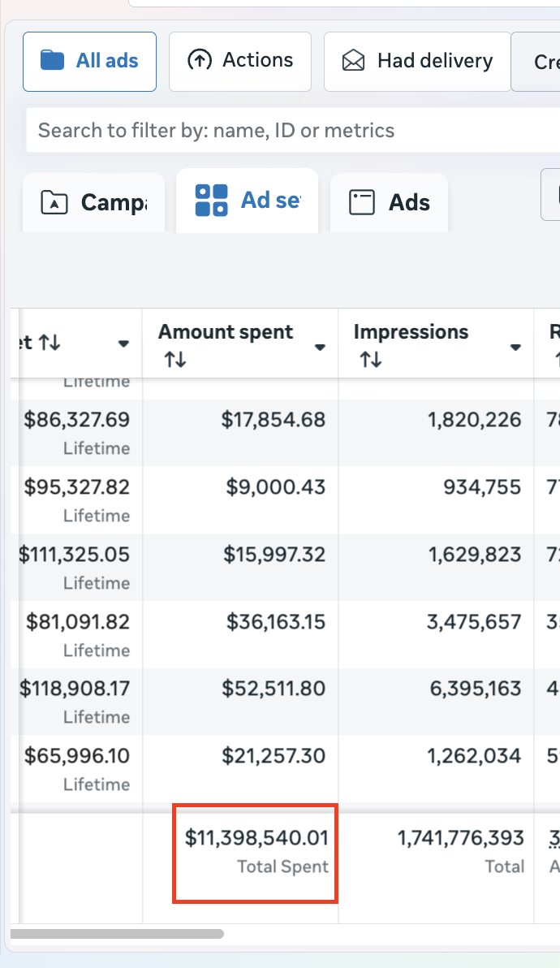
Task: Open the Impressions column dropdown
Action: click(x=515, y=348)
